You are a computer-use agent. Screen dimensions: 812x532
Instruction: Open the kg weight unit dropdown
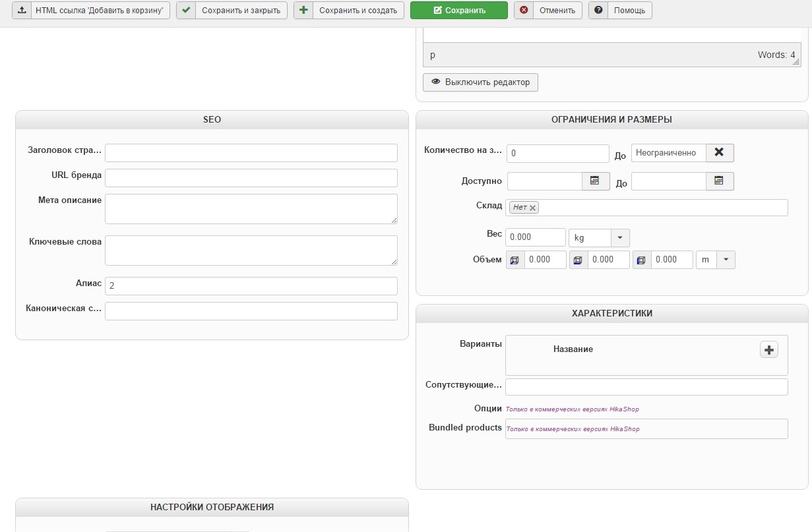pos(599,237)
